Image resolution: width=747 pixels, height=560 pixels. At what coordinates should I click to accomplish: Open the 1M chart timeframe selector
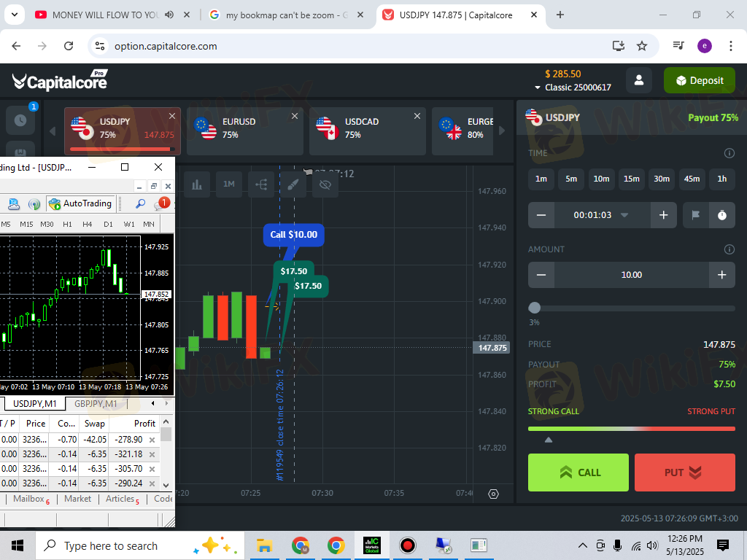(228, 184)
